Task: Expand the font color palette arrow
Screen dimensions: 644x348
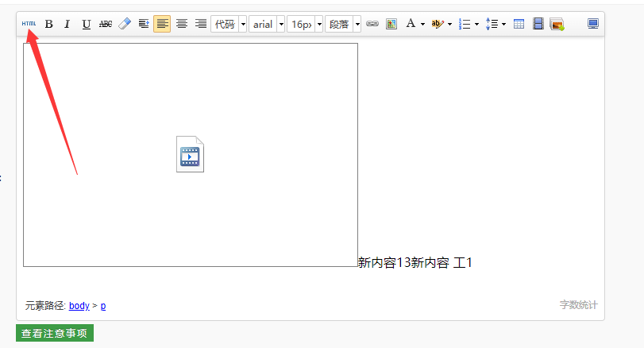Action: pyautogui.click(x=422, y=25)
